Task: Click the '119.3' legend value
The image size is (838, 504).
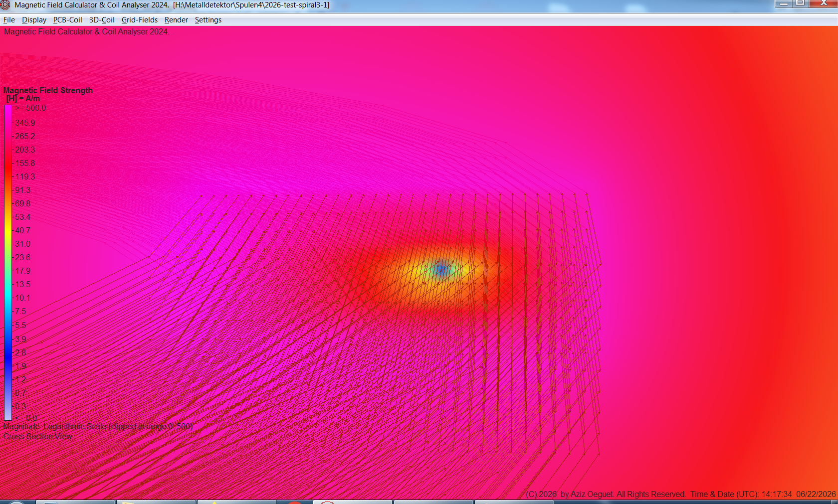Action: [x=25, y=176]
